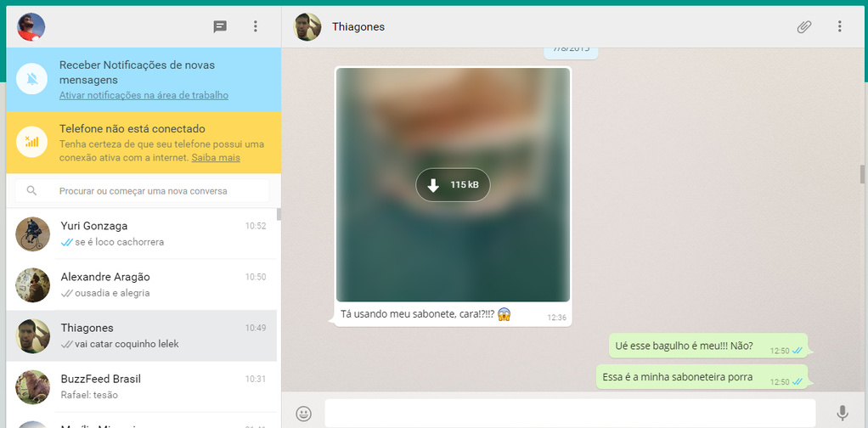Click the preview "Rafael: tesão"
The width and height of the screenshot is (868, 428).
(89, 395)
